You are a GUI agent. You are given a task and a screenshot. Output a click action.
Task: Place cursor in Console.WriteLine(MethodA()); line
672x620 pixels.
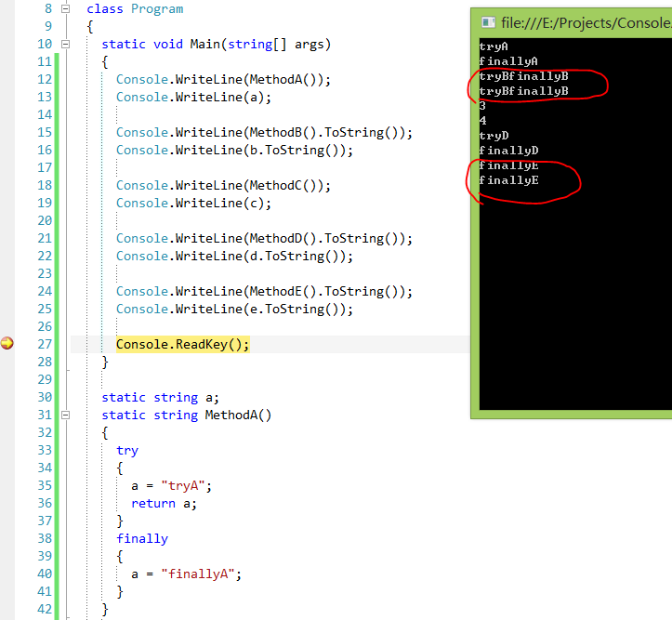[x=223, y=80]
